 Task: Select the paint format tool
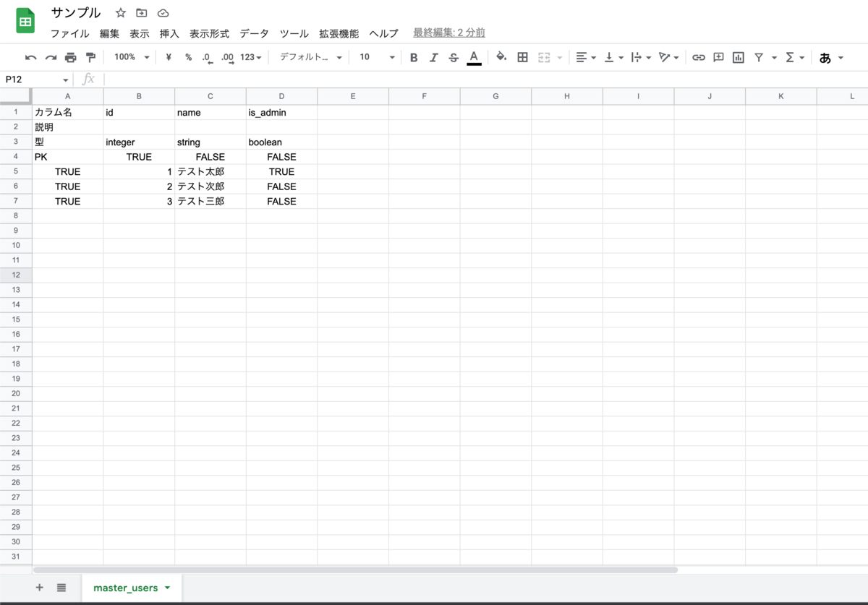point(90,57)
